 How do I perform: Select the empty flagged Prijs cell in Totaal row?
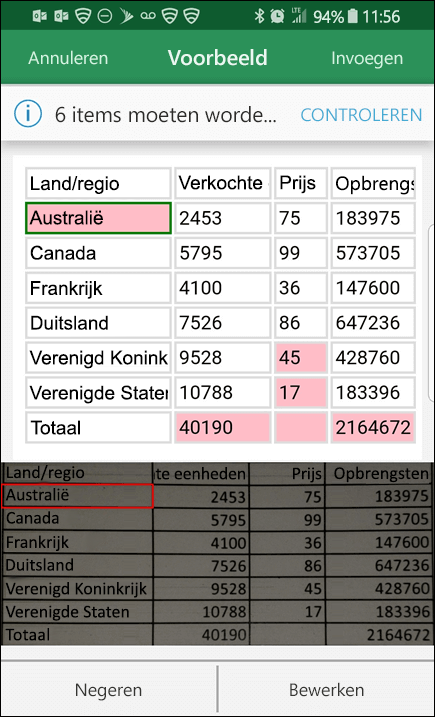pyautogui.click(x=301, y=428)
